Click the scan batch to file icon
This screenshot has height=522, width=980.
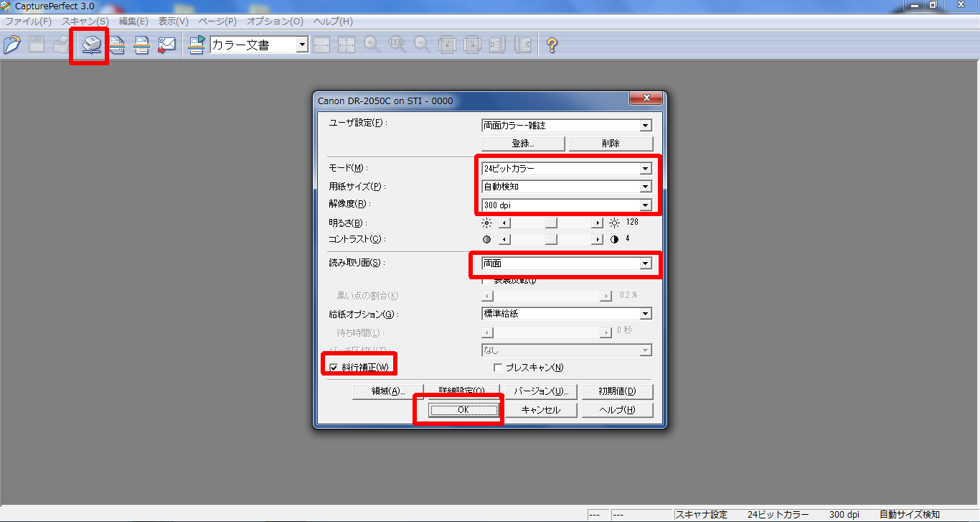[x=118, y=45]
